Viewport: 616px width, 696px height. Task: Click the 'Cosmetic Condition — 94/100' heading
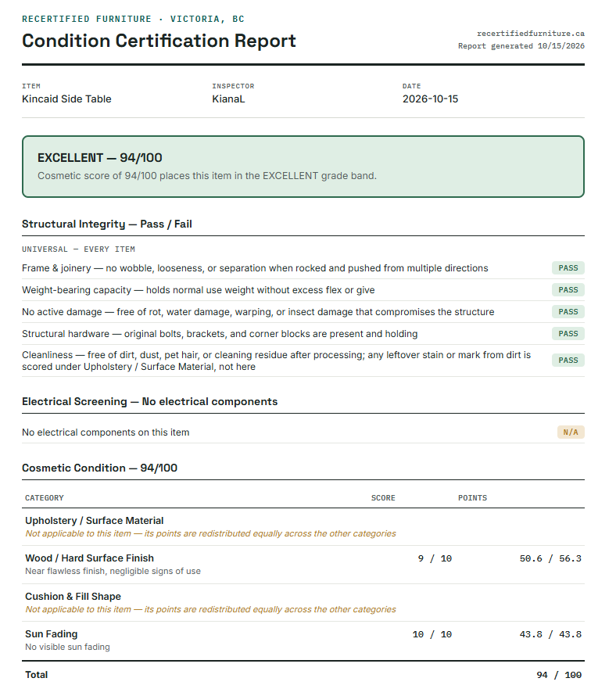(x=99, y=468)
